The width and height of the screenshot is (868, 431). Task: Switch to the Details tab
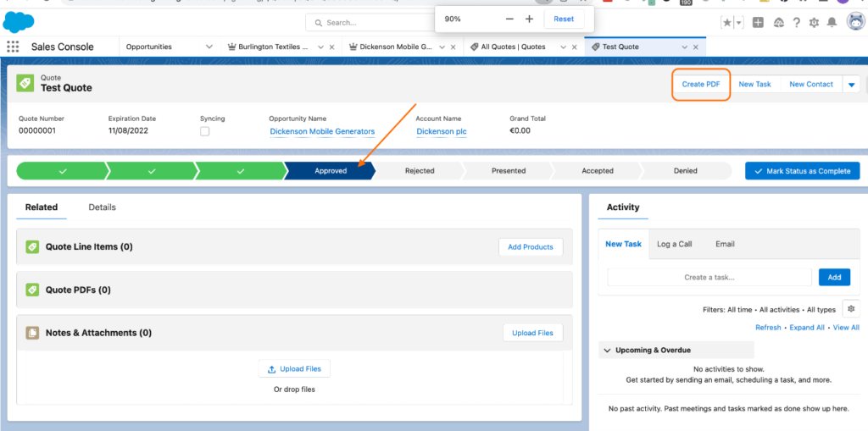coord(102,207)
